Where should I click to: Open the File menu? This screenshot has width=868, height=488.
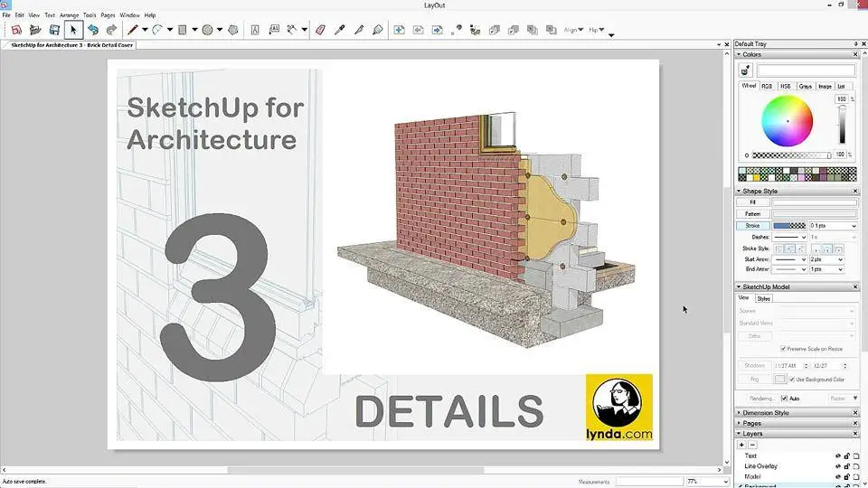click(6, 15)
